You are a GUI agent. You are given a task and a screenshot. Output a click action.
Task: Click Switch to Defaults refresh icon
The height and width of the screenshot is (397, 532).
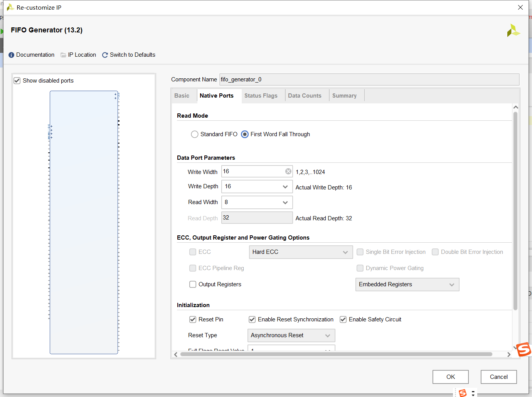click(105, 55)
